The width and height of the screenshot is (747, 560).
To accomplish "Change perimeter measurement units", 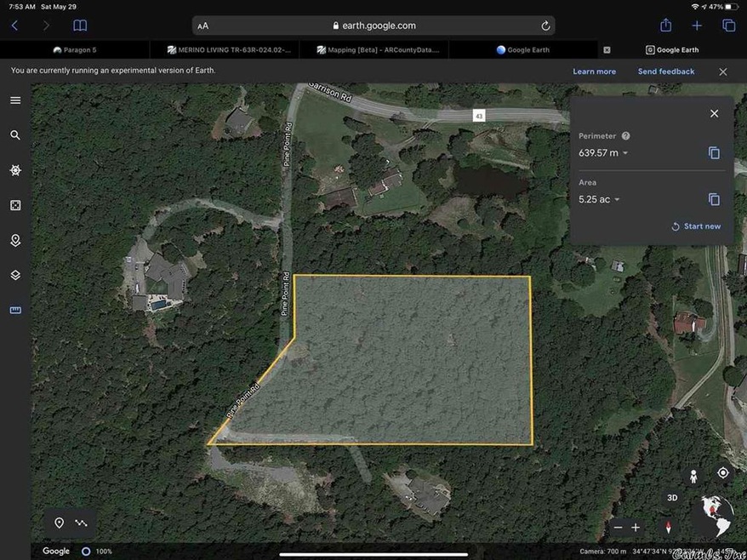I will [624, 153].
